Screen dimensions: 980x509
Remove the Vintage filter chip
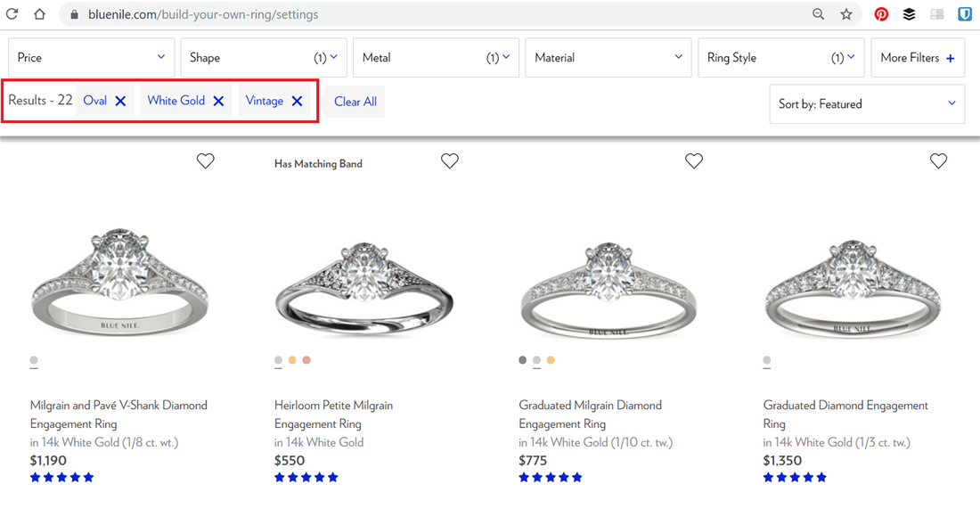coord(297,101)
